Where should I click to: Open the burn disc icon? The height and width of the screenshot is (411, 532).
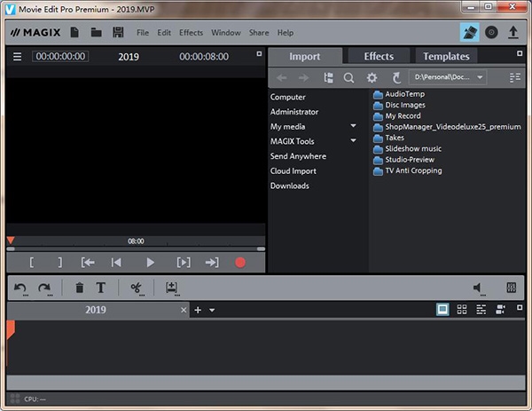pos(491,33)
